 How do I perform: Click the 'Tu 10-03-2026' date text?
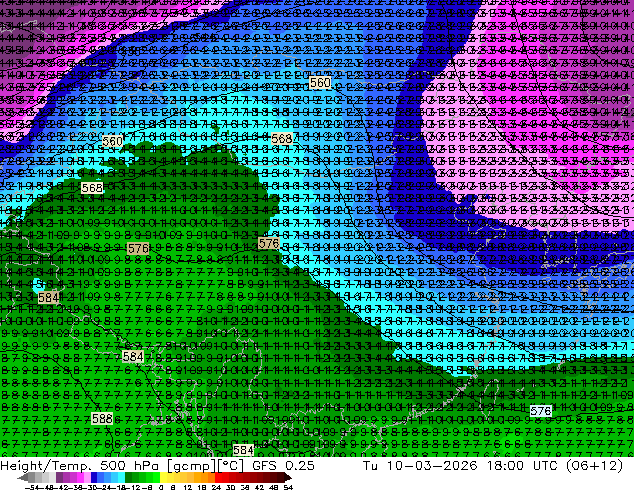420,465
